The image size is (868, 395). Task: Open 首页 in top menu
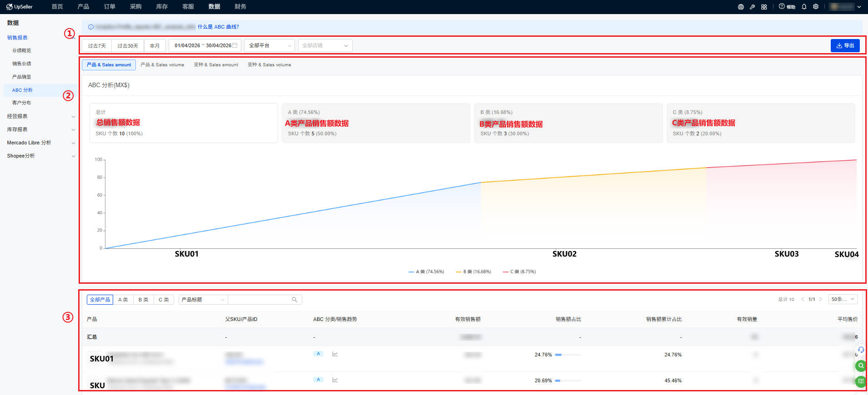57,7
